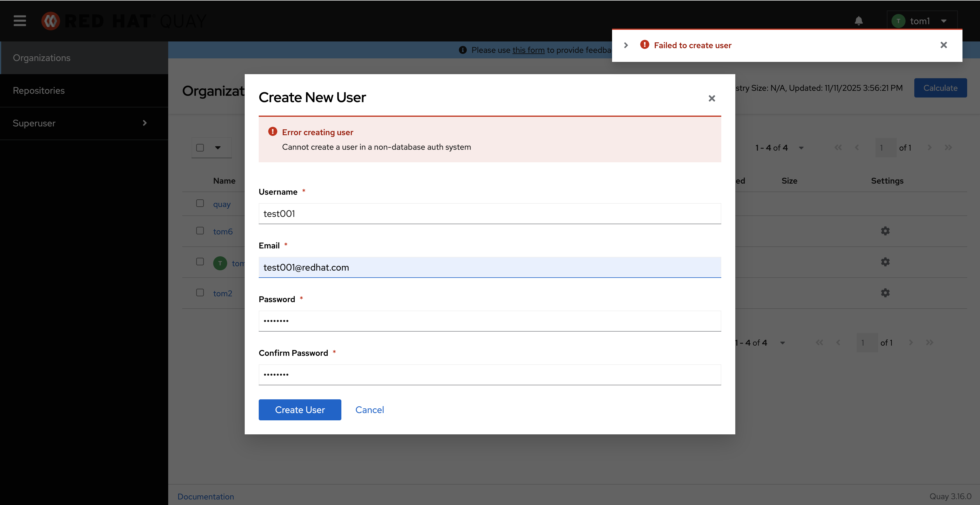Check the tom2 row checkbox
Viewport: 980px width, 505px height.
click(200, 292)
